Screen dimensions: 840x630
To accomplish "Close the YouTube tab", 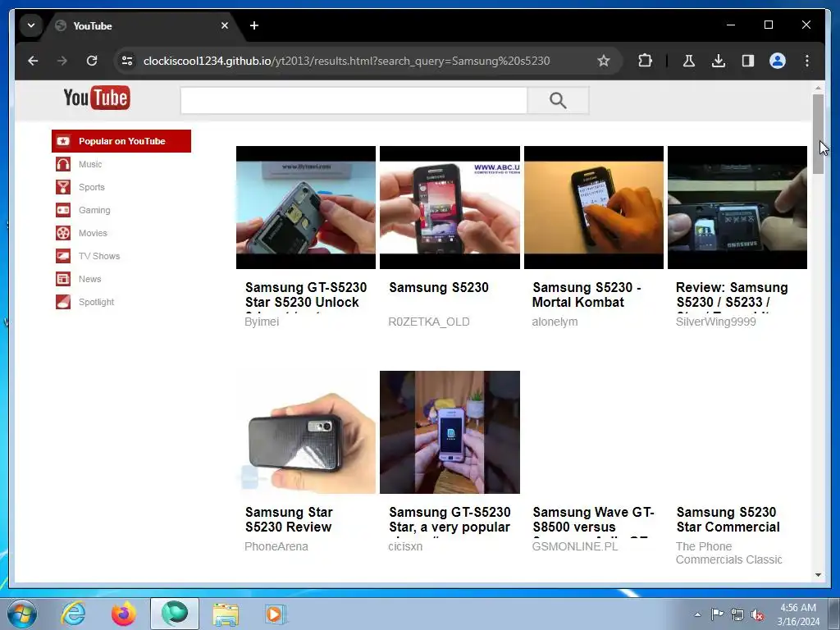I will [225, 25].
